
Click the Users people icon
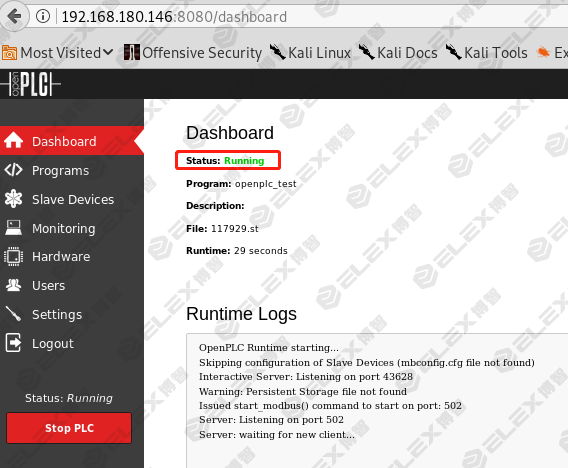pos(13,285)
